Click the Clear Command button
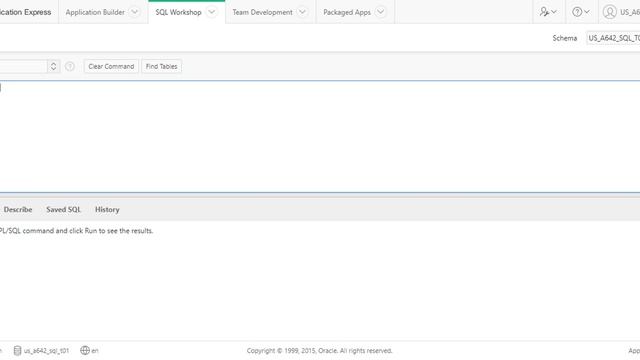 (111, 66)
